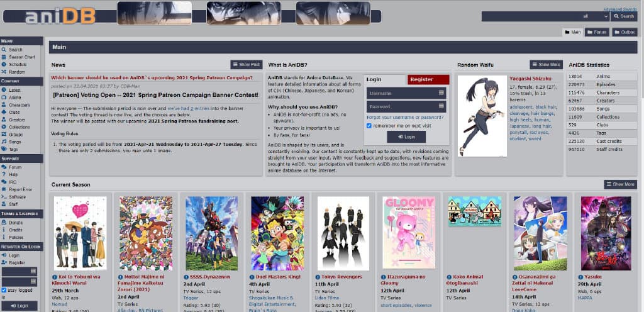
Task: Open the Credits page
Action: pyautogui.click(x=16, y=230)
